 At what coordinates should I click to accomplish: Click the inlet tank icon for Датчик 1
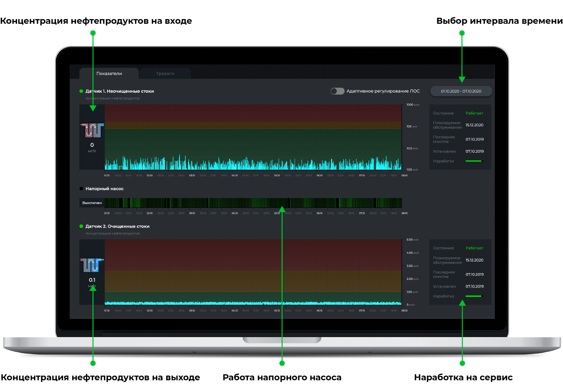click(92, 130)
